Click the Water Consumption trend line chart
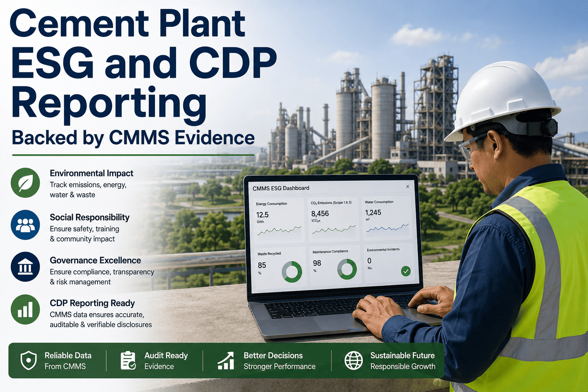Image resolution: width=588 pixels, height=392 pixels. tap(387, 228)
